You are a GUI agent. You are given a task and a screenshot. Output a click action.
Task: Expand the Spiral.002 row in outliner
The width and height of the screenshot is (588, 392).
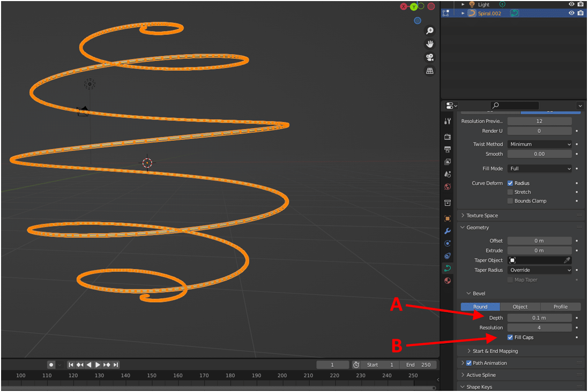[x=463, y=13]
